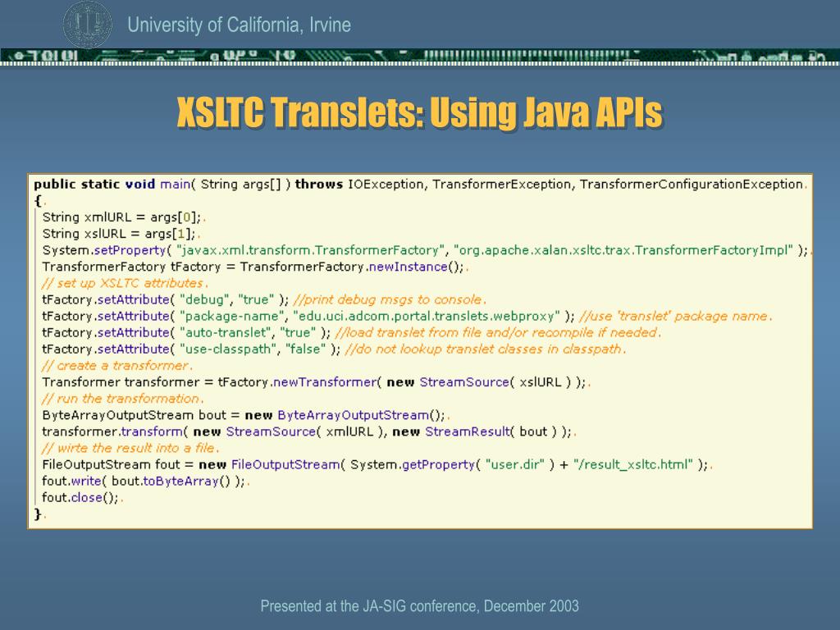Click the footer "Presented at the JA-SIG conference, December 2003"
This screenshot has width=840, height=630.
(419, 606)
